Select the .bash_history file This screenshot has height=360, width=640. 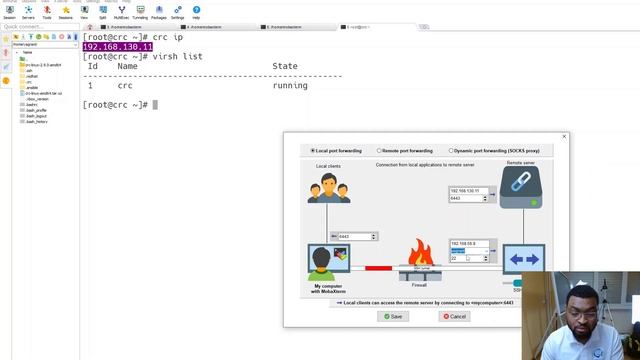(33, 122)
